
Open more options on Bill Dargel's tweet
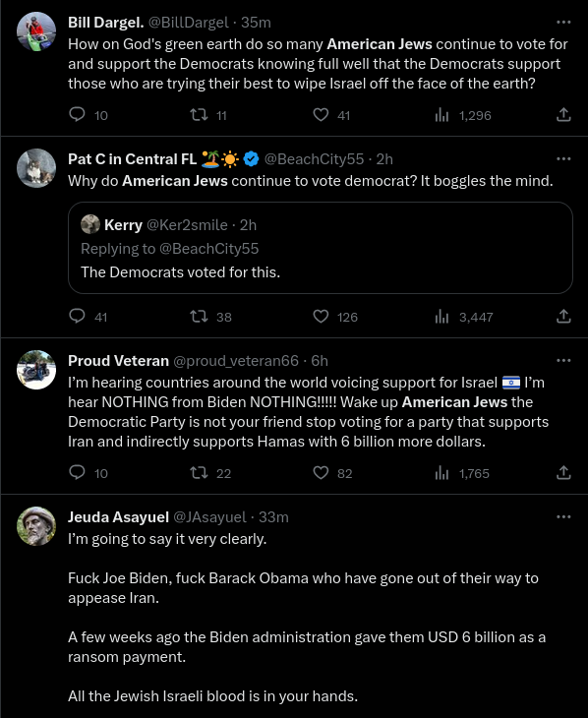[563, 22]
